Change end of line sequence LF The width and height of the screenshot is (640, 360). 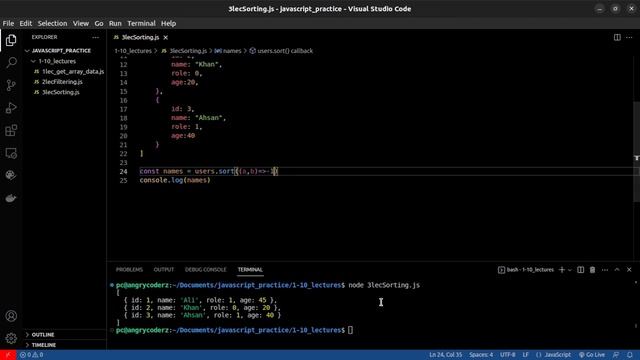525,355
